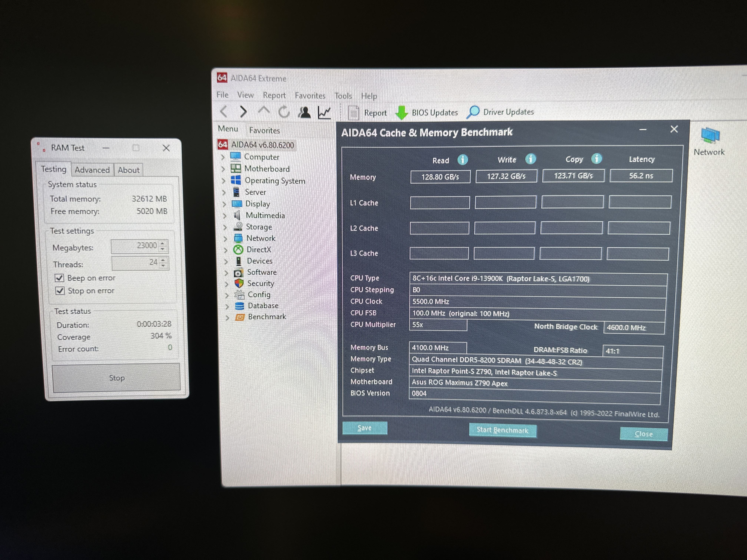Minimize the Cache & Memory Benchmark window
747x560 pixels.
click(x=643, y=130)
